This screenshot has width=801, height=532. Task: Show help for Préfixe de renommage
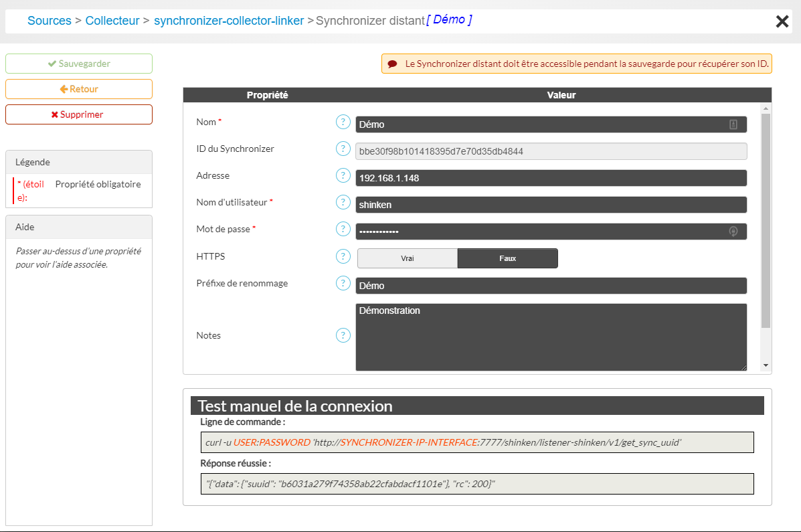pyautogui.click(x=343, y=283)
